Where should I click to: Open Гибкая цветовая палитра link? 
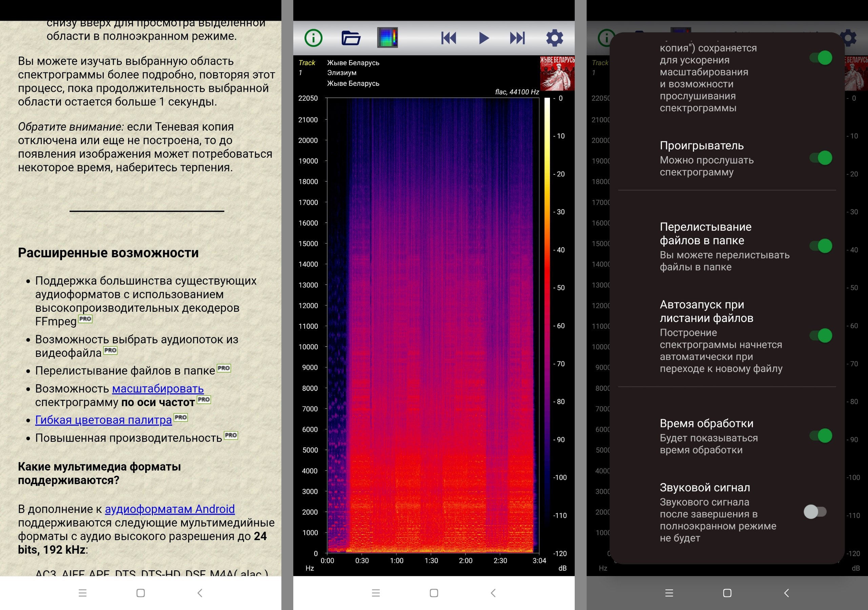tap(103, 420)
